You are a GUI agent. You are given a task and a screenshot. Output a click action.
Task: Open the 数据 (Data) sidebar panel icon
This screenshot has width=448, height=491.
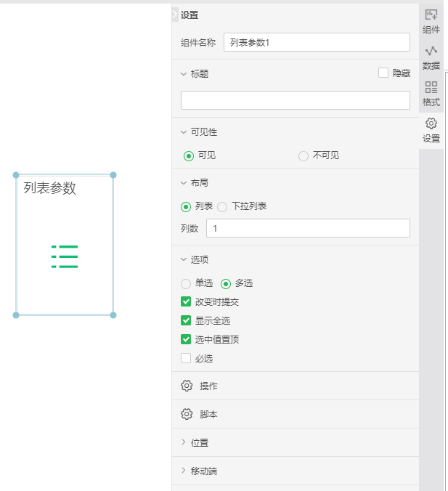[x=431, y=57]
